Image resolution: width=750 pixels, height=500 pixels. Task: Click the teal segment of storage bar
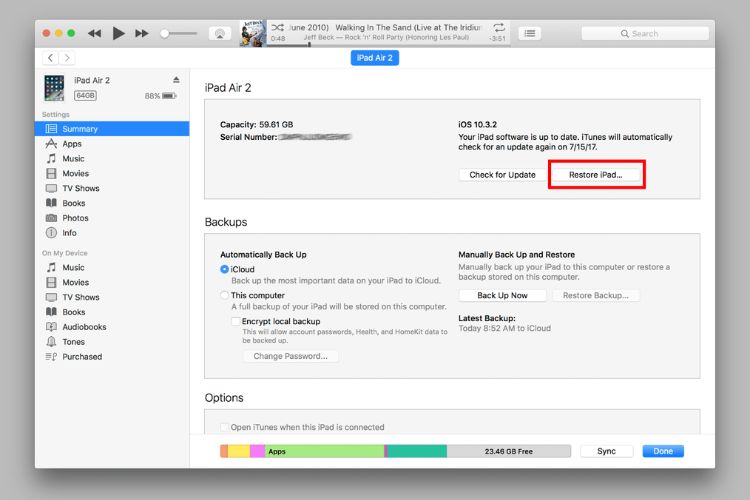pyautogui.click(x=417, y=451)
